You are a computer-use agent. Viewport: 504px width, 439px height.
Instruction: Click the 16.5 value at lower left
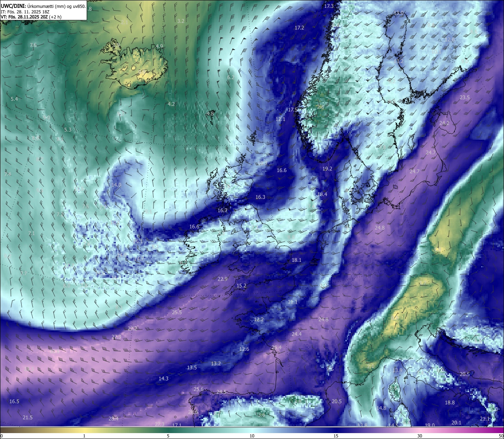point(14,401)
